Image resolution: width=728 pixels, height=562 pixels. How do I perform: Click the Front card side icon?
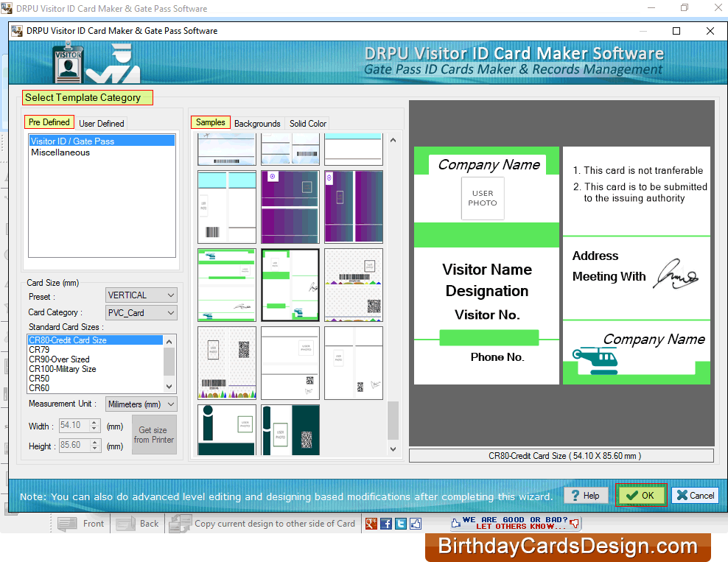(67, 524)
